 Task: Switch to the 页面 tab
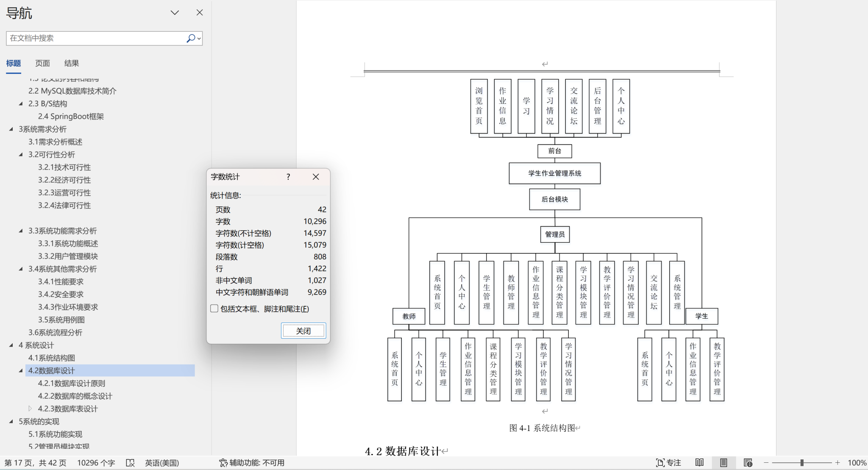click(42, 63)
